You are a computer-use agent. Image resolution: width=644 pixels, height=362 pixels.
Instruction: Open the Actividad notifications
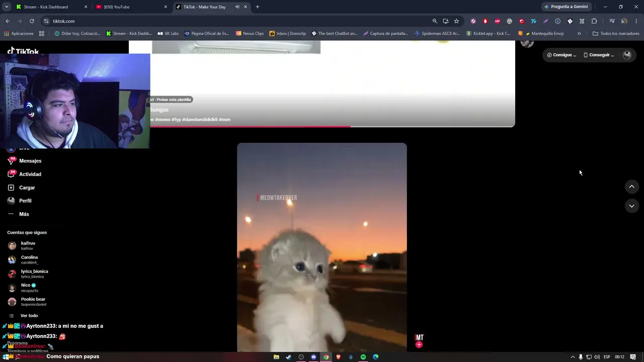coord(25,174)
